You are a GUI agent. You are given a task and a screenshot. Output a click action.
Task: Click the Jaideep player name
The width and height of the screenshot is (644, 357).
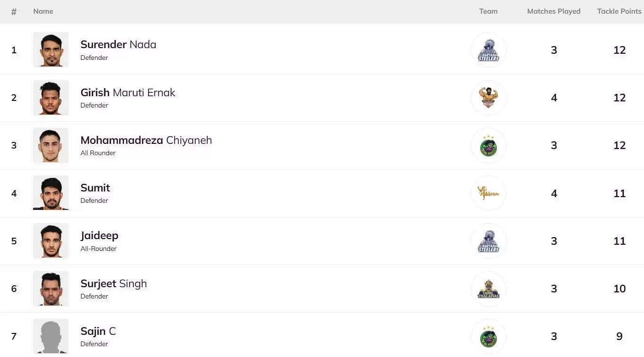pyautogui.click(x=100, y=235)
